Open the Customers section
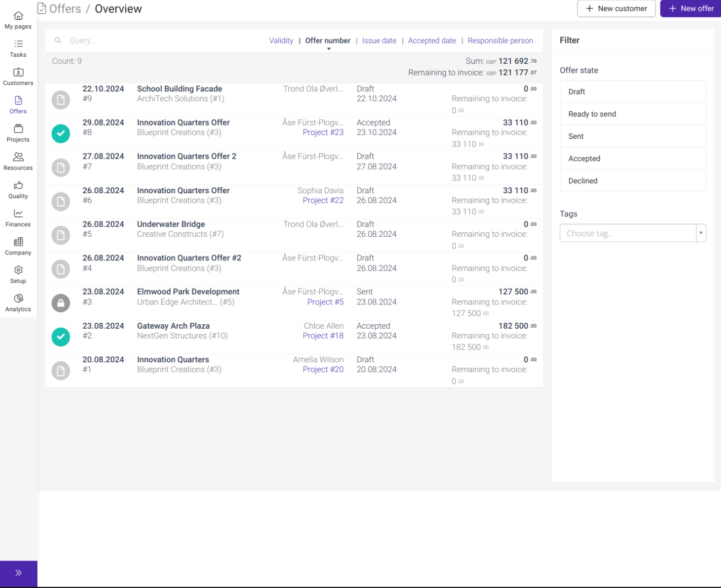Viewport: 721px width, 588px height. coord(18,76)
